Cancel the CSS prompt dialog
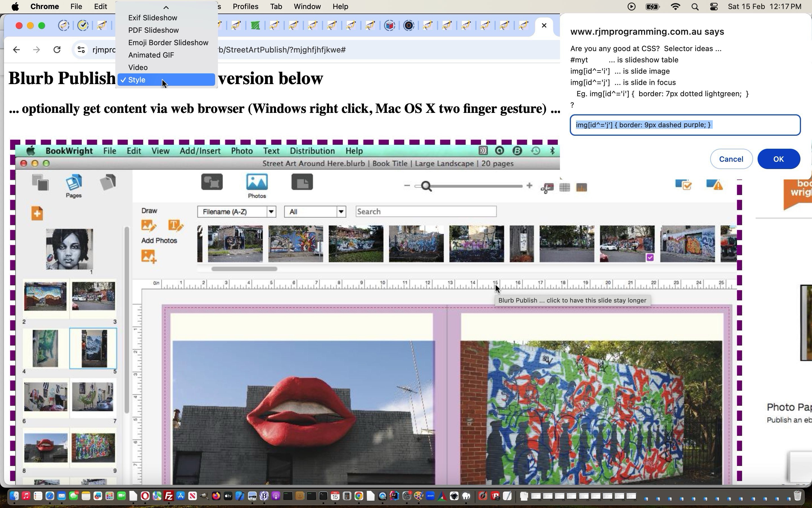 coord(731,159)
